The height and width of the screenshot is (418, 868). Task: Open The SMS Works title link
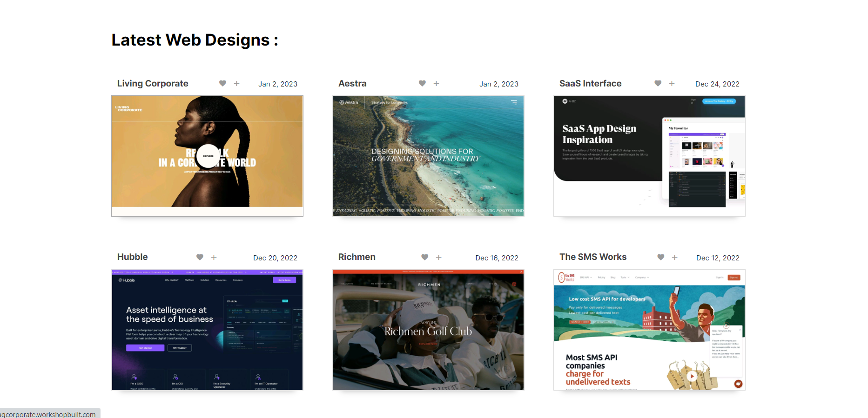click(x=593, y=257)
